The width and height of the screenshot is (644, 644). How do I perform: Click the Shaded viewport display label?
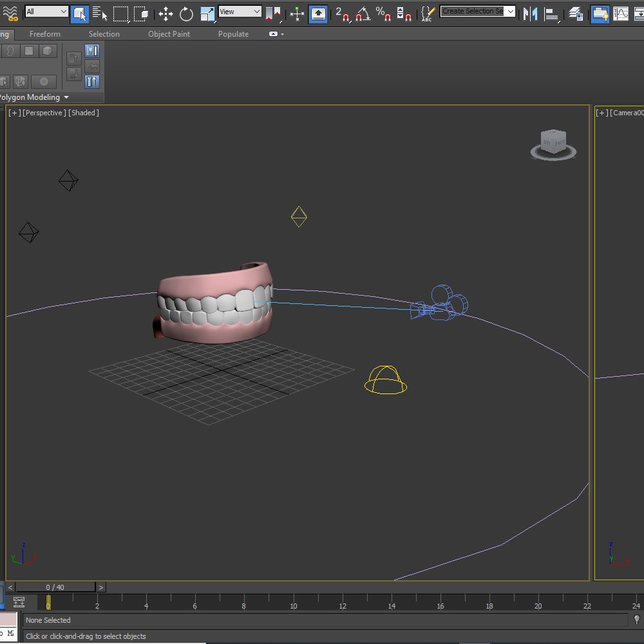(83, 113)
